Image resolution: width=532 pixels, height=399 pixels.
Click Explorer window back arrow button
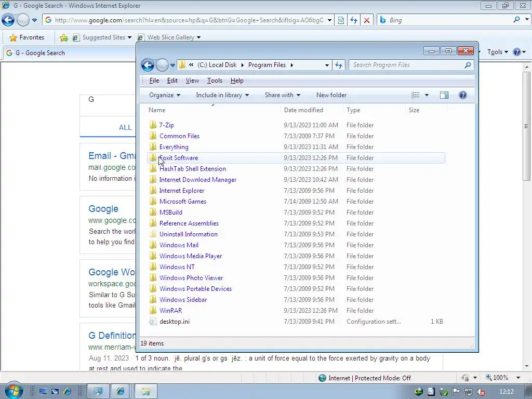click(148, 65)
